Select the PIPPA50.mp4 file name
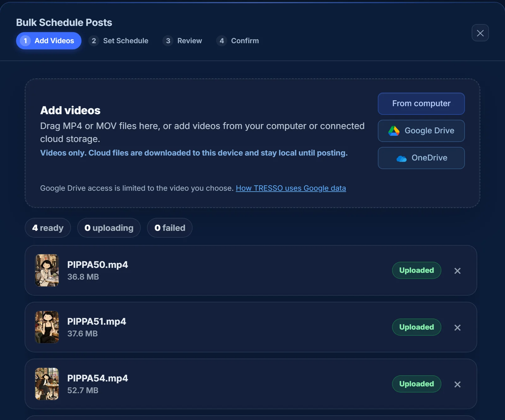This screenshot has height=420, width=505. point(98,265)
